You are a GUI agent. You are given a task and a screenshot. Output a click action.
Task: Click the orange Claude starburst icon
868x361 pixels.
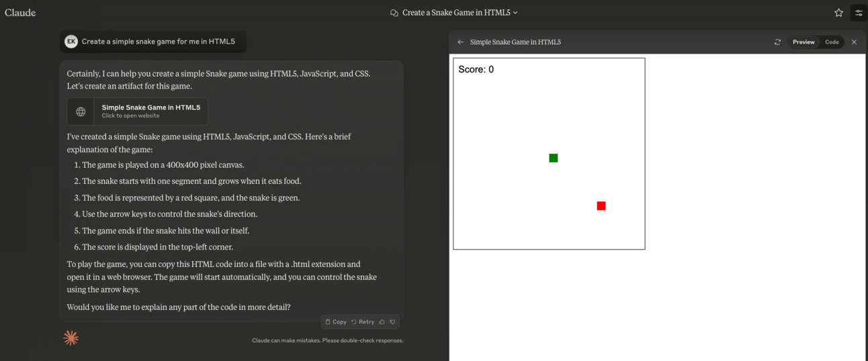point(71,338)
